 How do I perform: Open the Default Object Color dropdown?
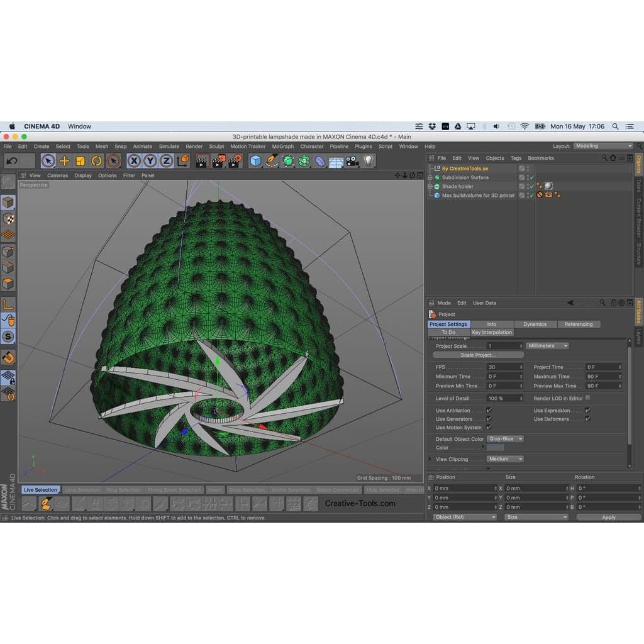(505, 438)
